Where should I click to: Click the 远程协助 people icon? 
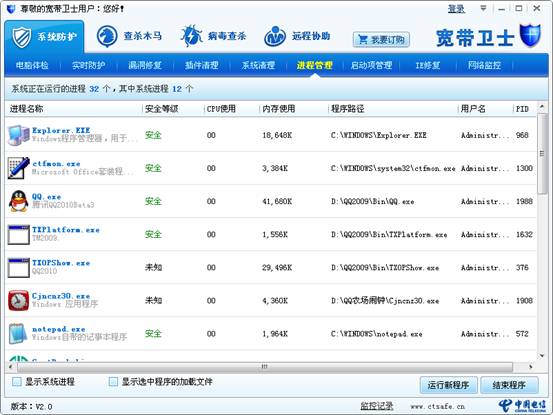coord(275,36)
